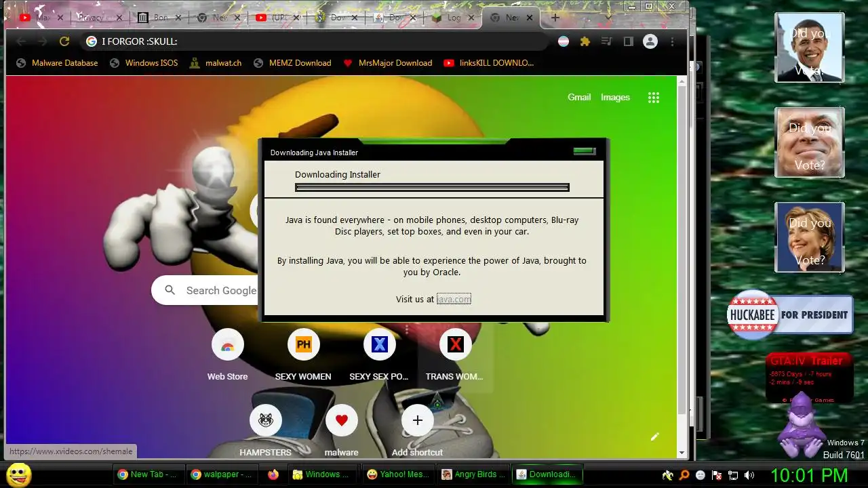Open the HAMPSTERS shortcut
This screenshot has width=868, height=488.
266,430
